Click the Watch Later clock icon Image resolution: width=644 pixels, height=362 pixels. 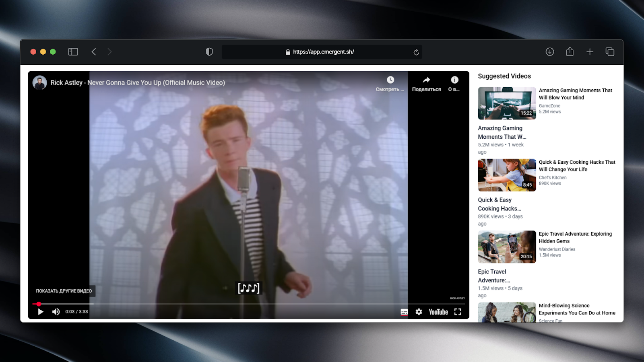point(390,80)
